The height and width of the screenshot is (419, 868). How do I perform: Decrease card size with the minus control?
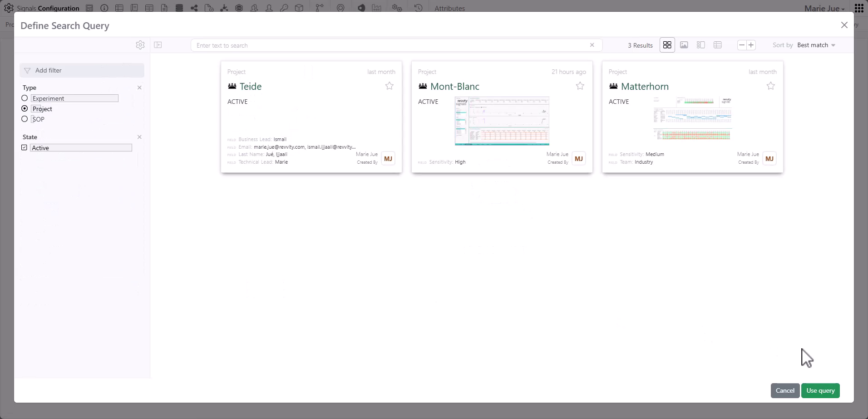pyautogui.click(x=741, y=45)
